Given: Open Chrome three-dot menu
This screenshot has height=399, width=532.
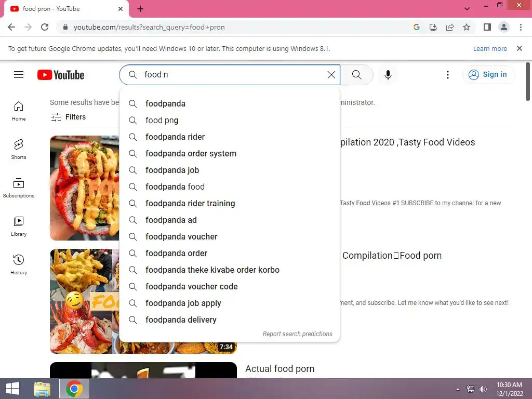Looking at the screenshot, I should tap(521, 27).
